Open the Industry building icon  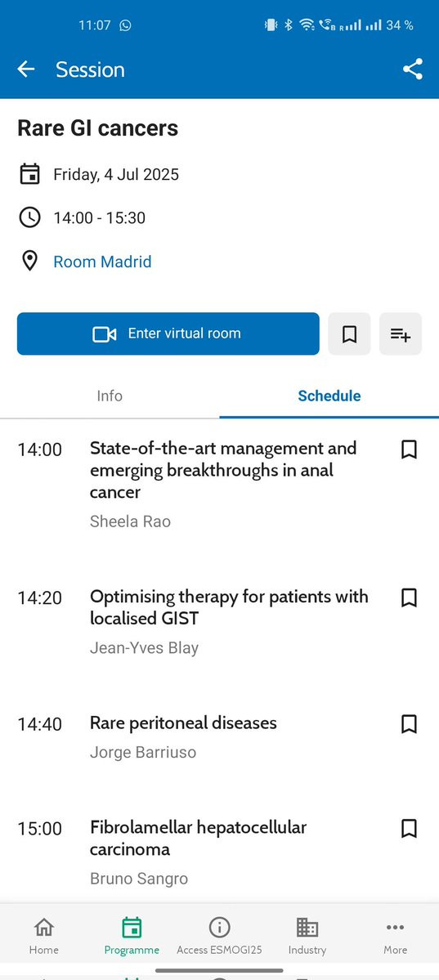coord(307,928)
